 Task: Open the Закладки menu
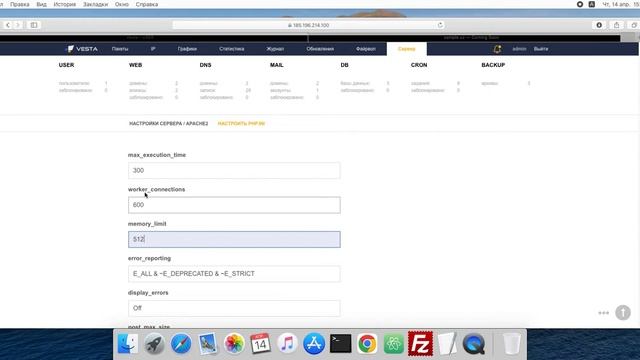coord(96,4)
